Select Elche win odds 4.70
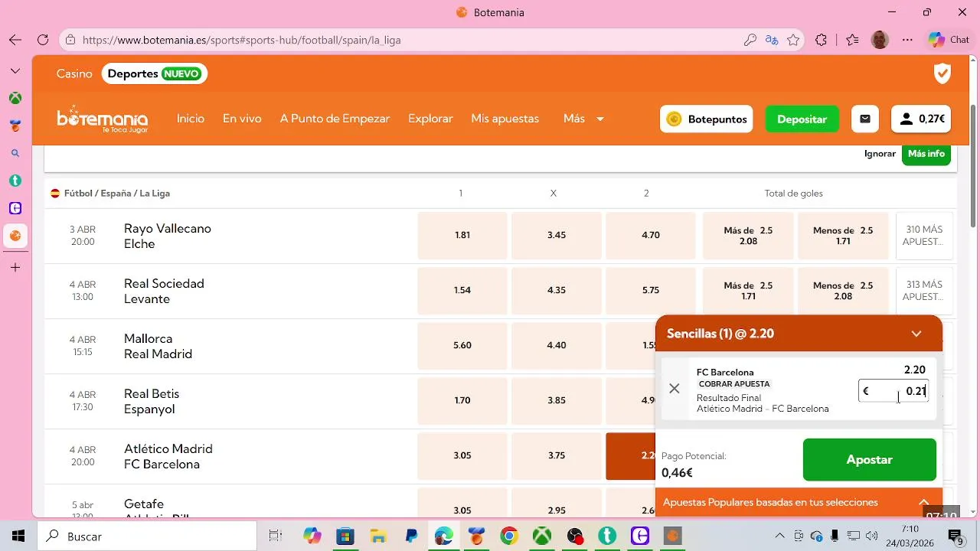This screenshot has height=551, width=980. point(651,236)
